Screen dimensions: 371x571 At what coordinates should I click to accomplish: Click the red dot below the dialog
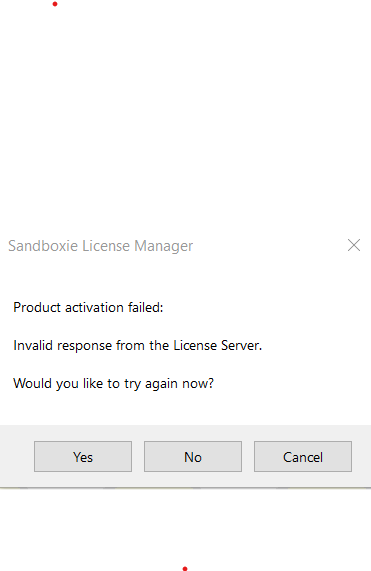click(x=185, y=568)
